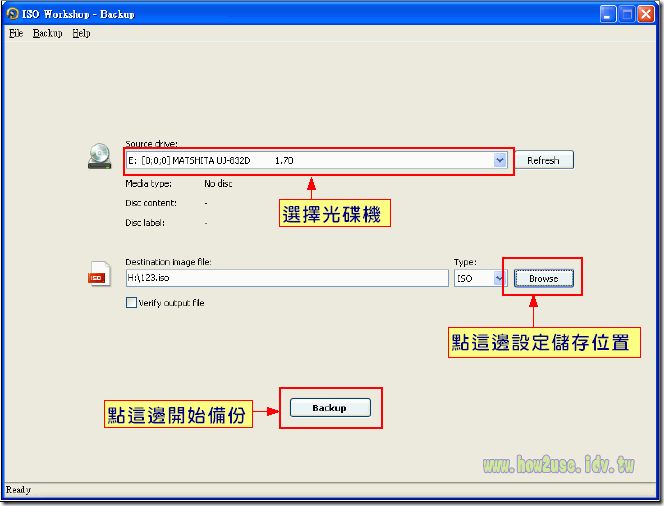Image resolution: width=664 pixels, height=506 pixels.
Task: Open the Backup menu in menu bar
Action: click(x=47, y=33)
